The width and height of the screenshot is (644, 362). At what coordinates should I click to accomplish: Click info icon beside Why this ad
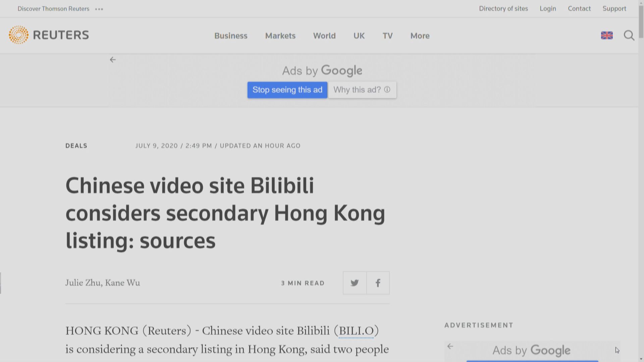pyautogui.click(x=387, y=89)
